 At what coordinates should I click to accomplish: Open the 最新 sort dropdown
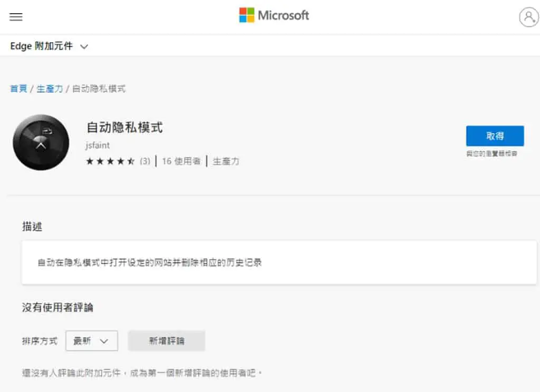tap(92, 341)
